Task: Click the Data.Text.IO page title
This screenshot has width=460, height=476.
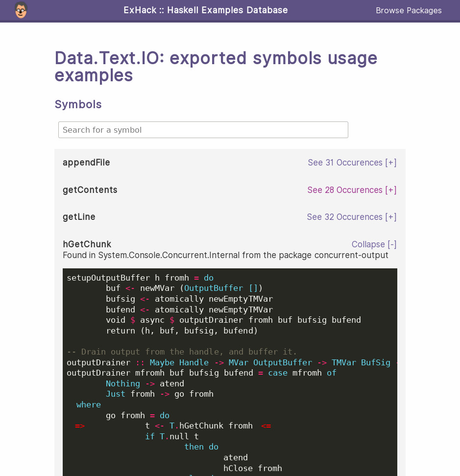Action: [x=216, y=67]
